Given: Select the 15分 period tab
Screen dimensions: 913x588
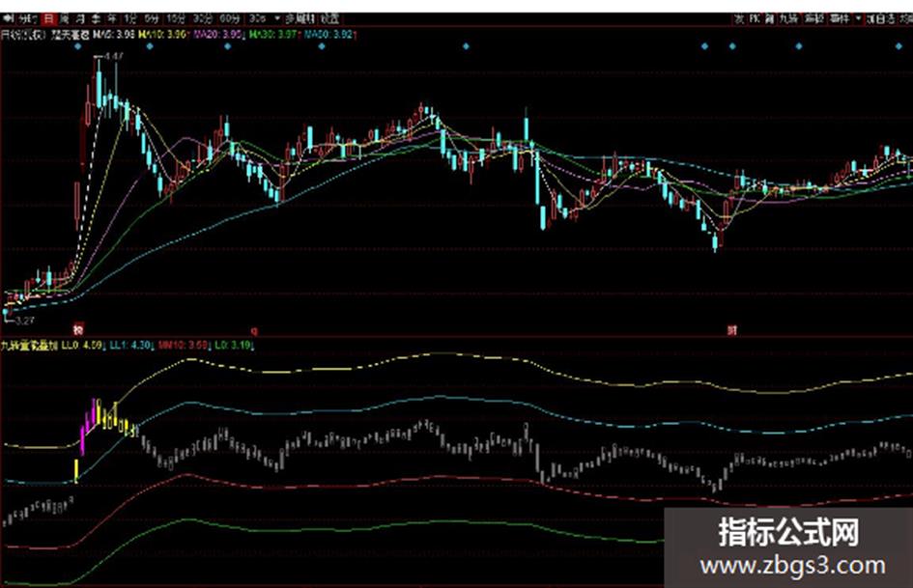Looking at the screenshot, I should pyautogui.click(x=175, y=18).
